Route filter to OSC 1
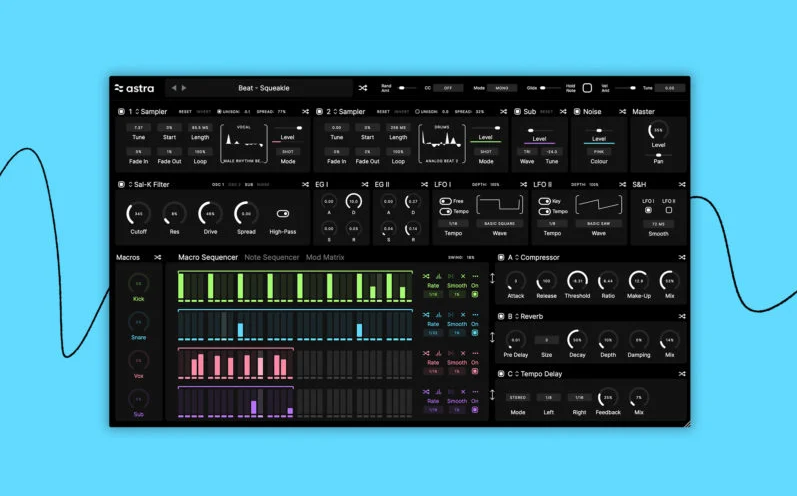Screen dimensions: 797x496 (x=218, y=184)
